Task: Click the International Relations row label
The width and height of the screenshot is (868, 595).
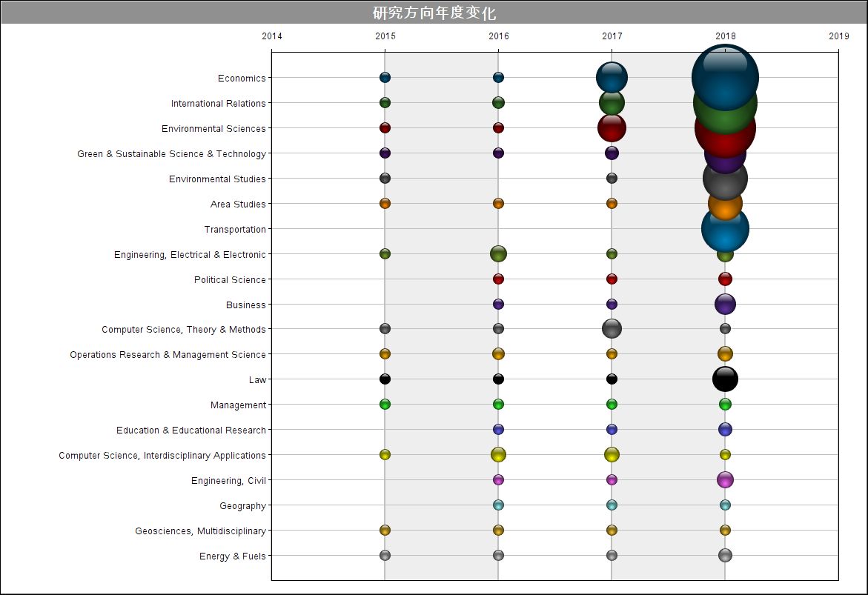Action: [218, 104]
